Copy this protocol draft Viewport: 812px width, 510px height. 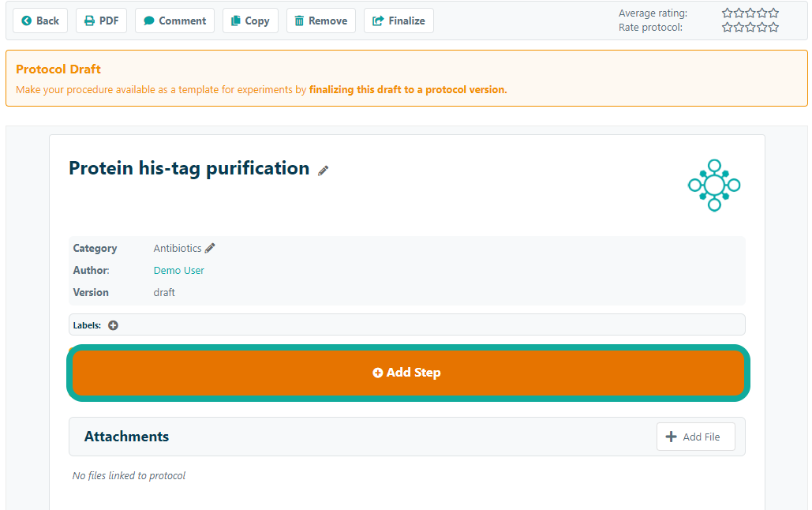250,21
